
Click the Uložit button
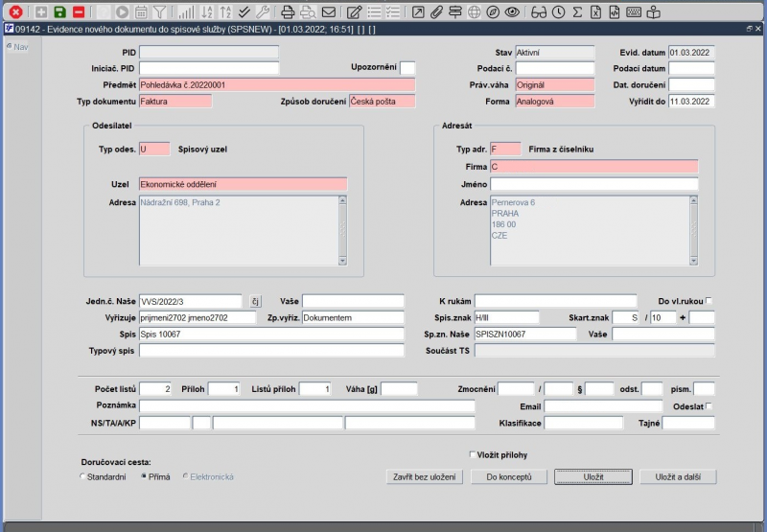(593, 476)
